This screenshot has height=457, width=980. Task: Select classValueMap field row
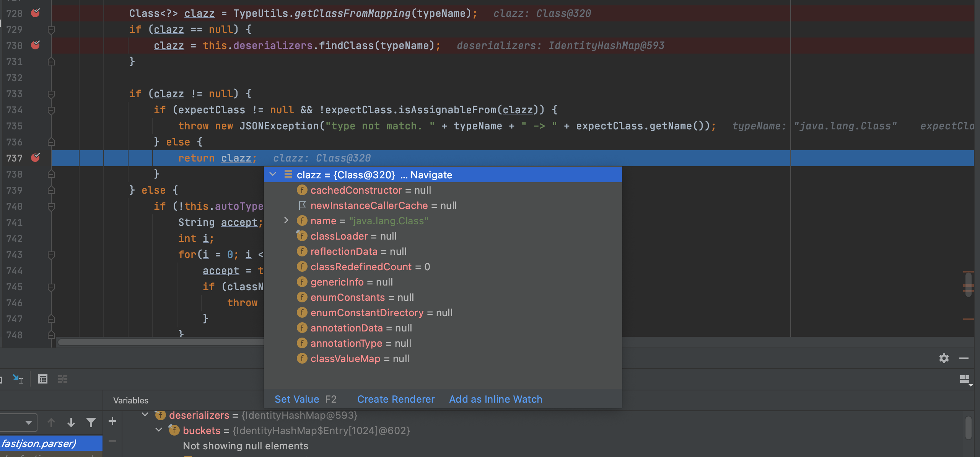click(443, 359)
